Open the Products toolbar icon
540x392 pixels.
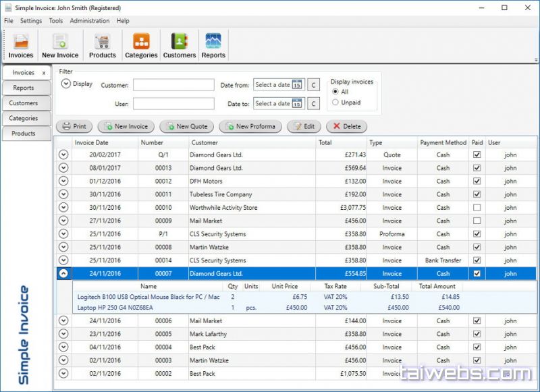point(102,45)
